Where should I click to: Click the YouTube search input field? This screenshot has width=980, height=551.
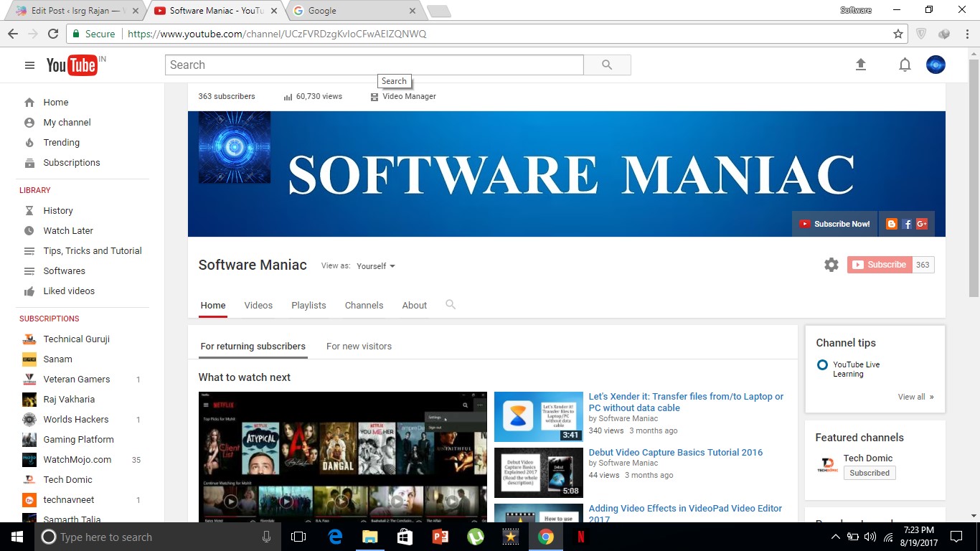click(374, 65)
